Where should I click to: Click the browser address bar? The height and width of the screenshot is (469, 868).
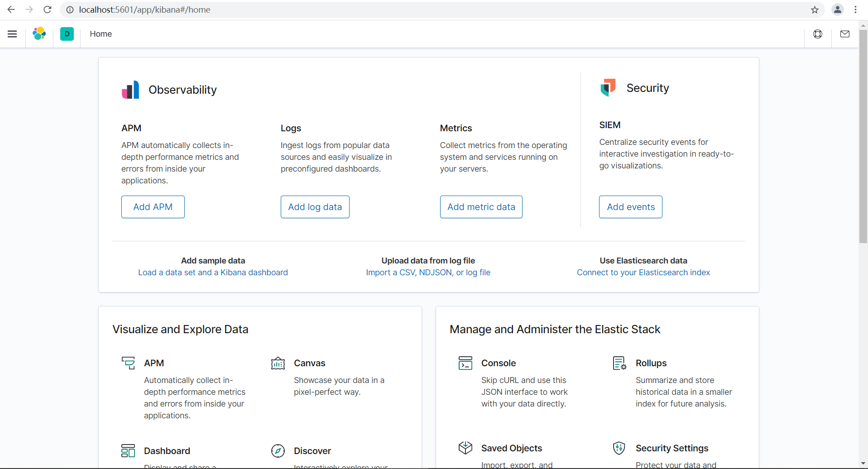coord(408,10)
